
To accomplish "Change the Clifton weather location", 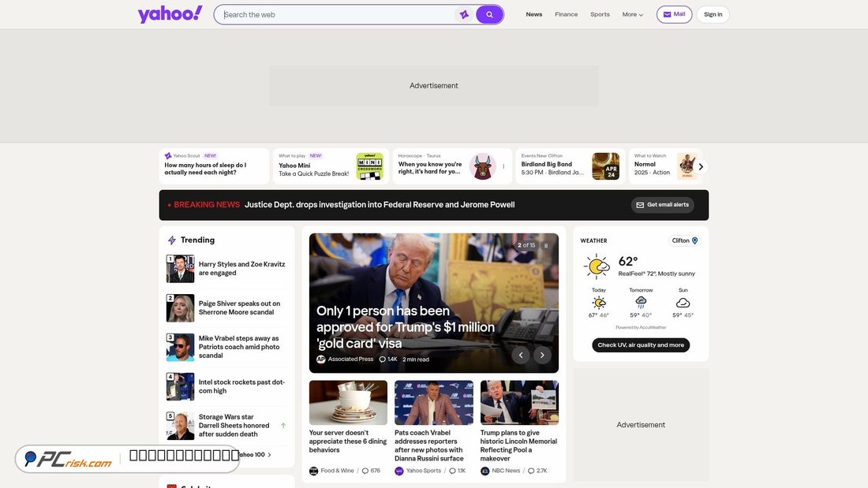I will click(685, 240).
